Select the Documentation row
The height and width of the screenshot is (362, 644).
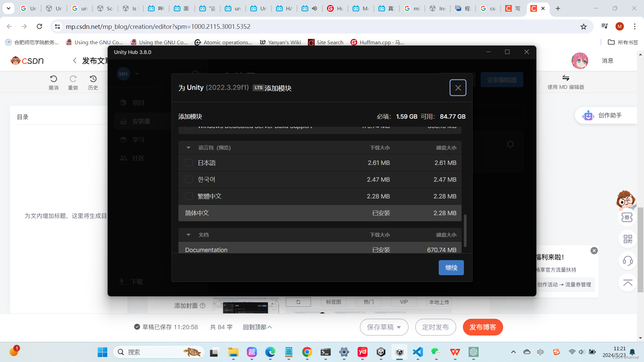pos(320,248)
